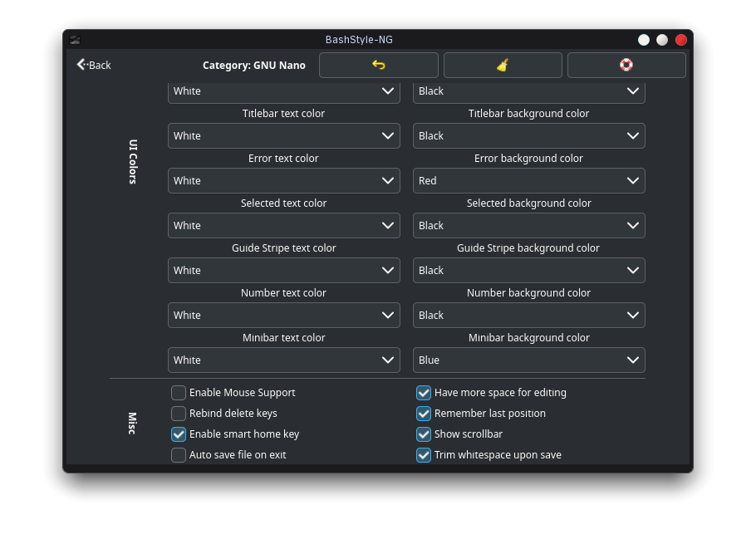Click the BashStyle-NG window title
This screenshot has height=544, width=756.
tap(359, 40)
